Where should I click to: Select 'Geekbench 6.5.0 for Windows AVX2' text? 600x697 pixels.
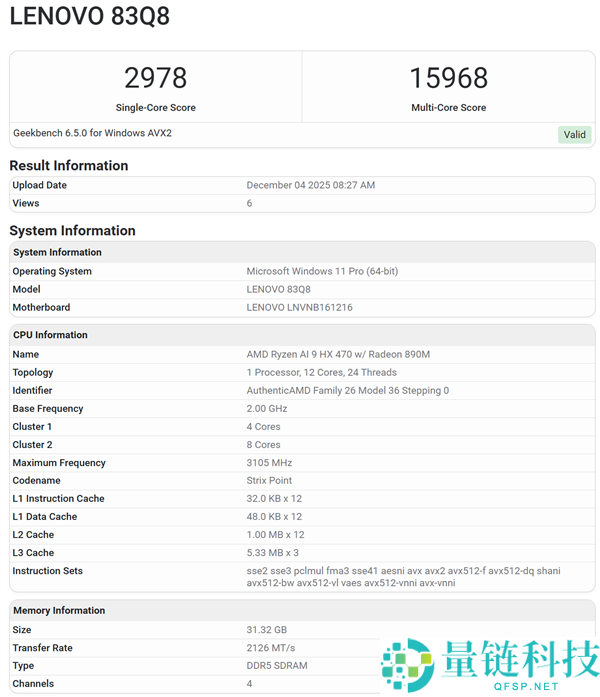click(x=92, y=133)
